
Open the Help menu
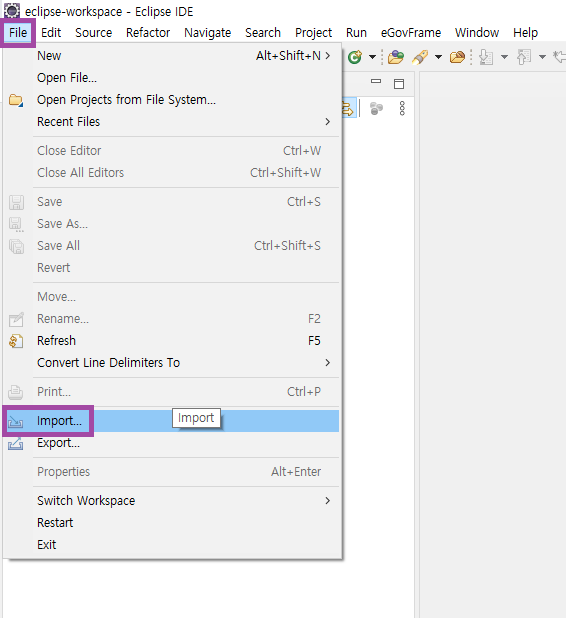pyautogui.click(x=525, y=33)
